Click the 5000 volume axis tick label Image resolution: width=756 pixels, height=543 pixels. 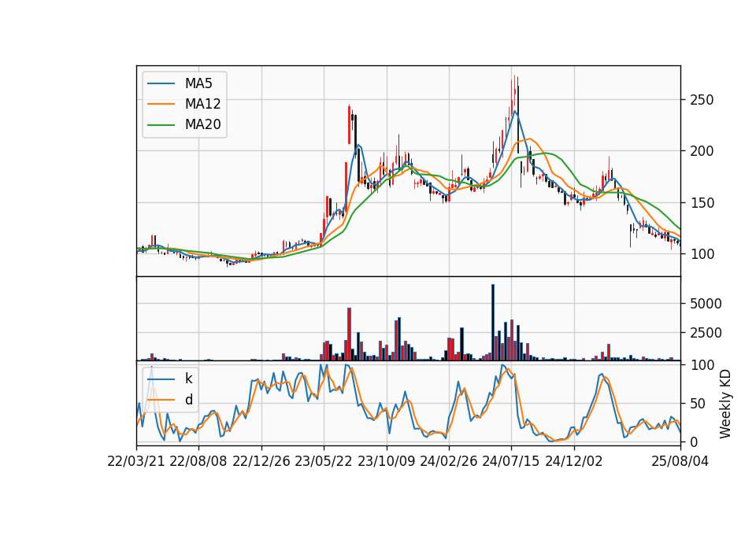[x=706, y=304]
